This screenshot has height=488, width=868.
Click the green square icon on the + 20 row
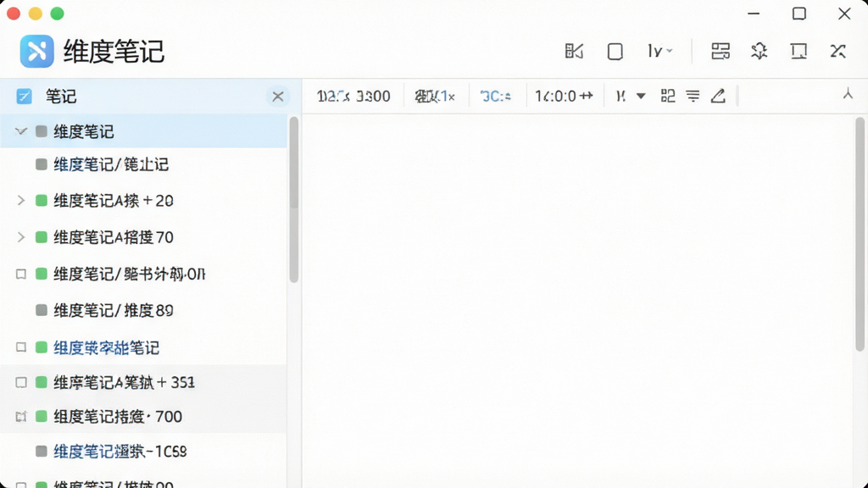click(41, 200)
